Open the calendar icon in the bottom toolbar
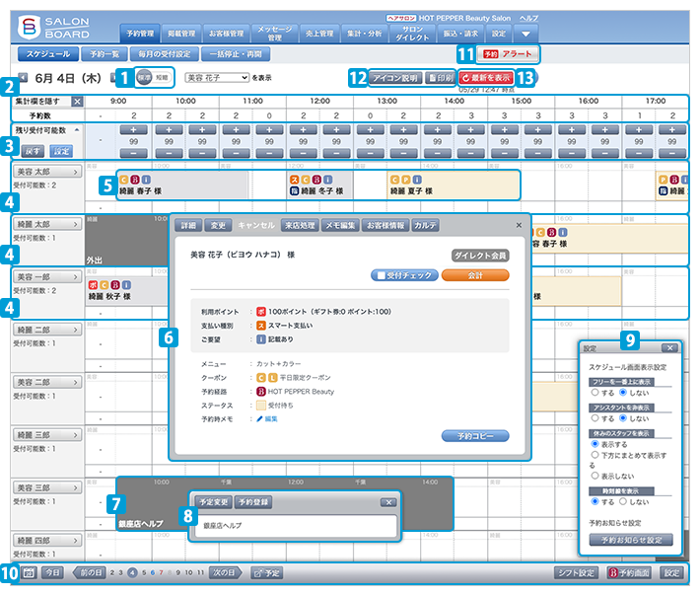700x595 pixels. [x=29, y=572]
